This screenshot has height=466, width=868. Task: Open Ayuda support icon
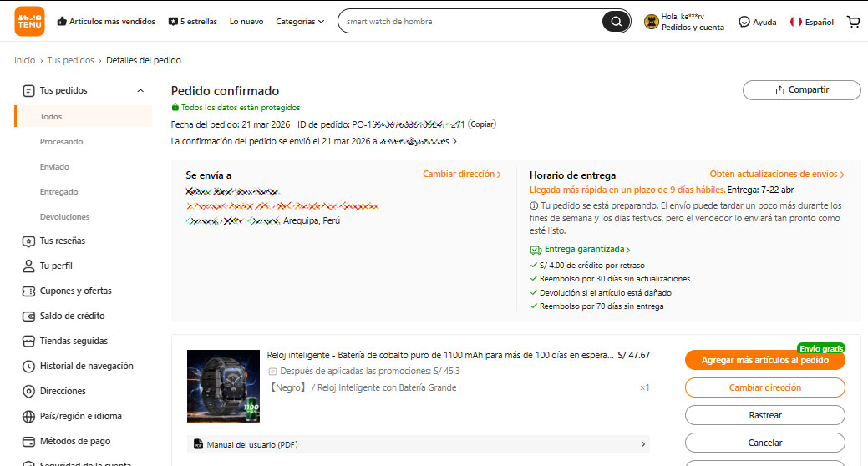(x=744, y=22)
